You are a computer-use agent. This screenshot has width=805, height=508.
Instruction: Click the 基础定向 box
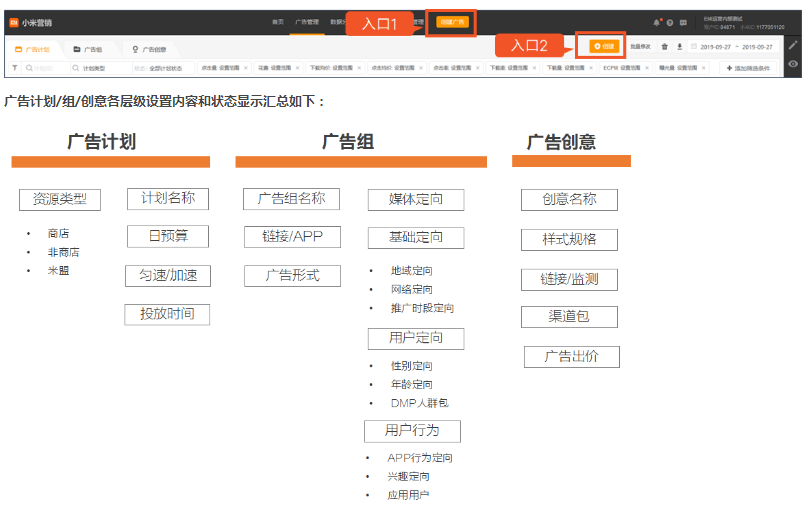(x=416, y=237)
